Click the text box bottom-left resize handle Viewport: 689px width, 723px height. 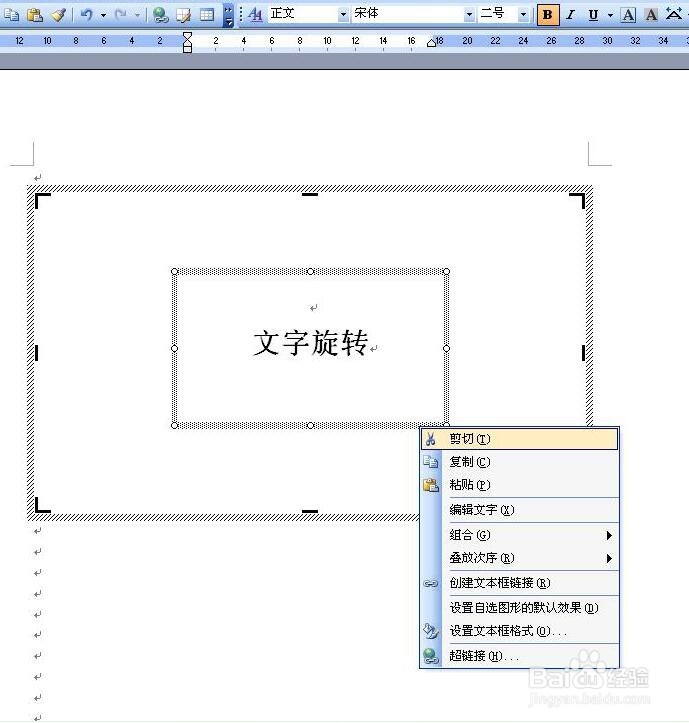174,425
